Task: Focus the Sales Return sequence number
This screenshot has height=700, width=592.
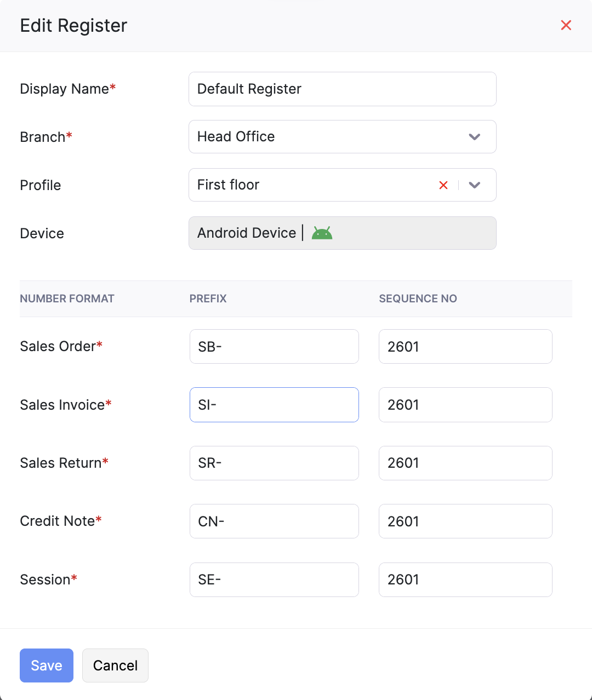Action: (x=465, y=463)
